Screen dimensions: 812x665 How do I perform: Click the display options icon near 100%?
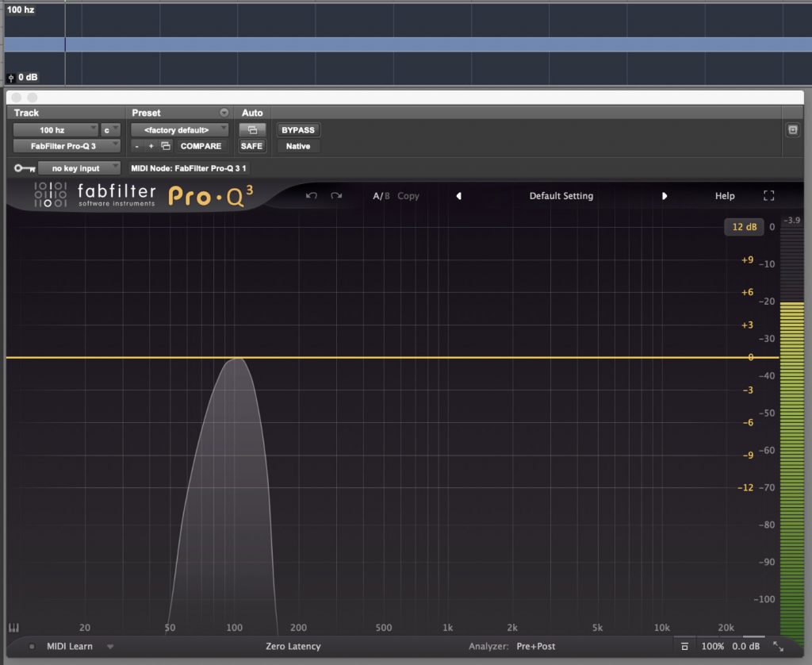click(684, 647)
